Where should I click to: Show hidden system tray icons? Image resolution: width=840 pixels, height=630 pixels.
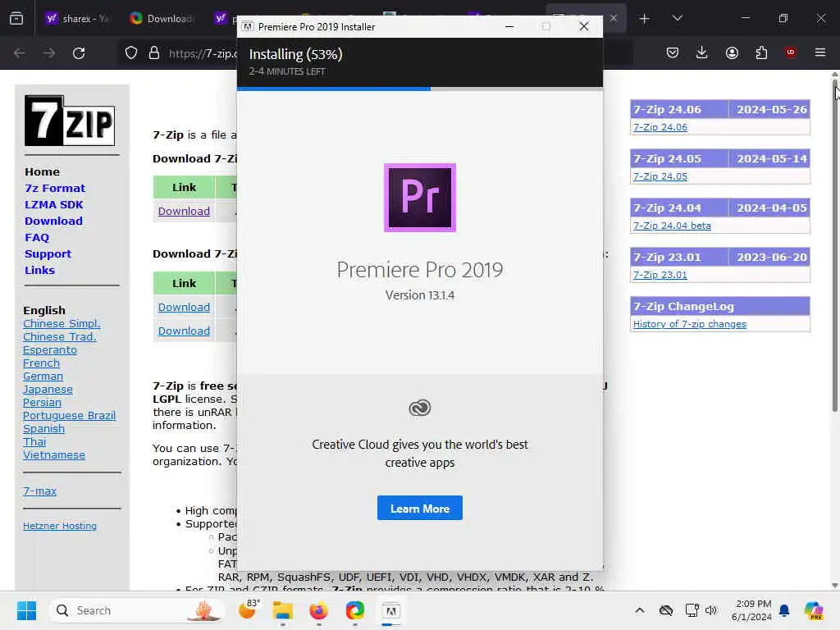pyautogui.click(x=640, y=610)
